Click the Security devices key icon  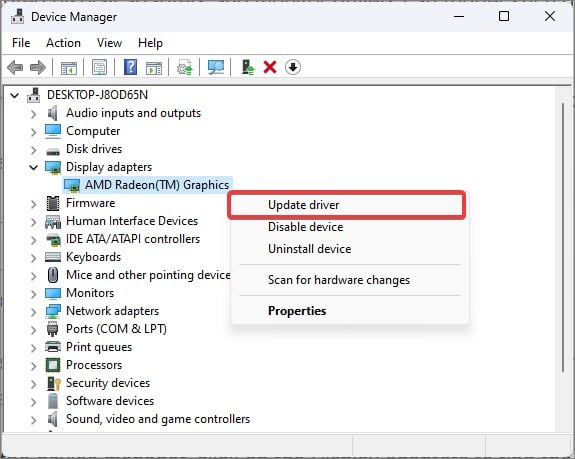click(54, 383)
